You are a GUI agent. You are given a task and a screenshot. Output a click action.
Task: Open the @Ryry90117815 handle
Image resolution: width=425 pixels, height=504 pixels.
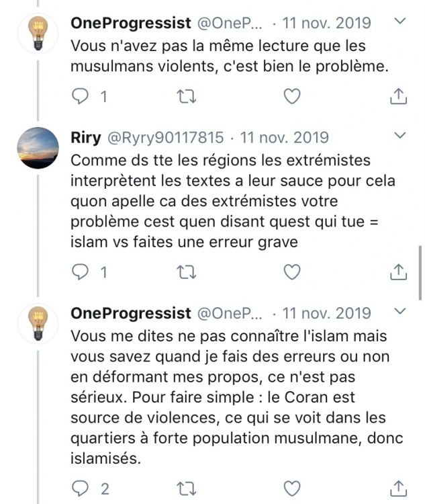point(164,138)
